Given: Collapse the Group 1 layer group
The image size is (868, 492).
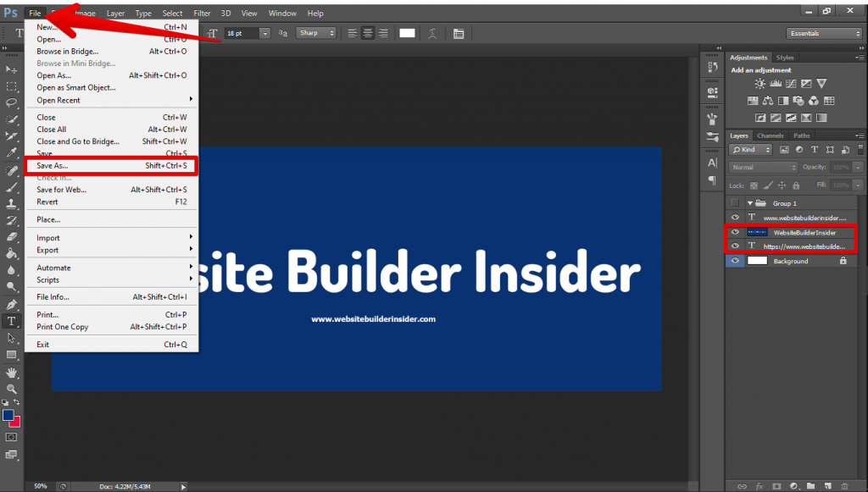Looking at the screenshot, I should [x=748, y=203].
